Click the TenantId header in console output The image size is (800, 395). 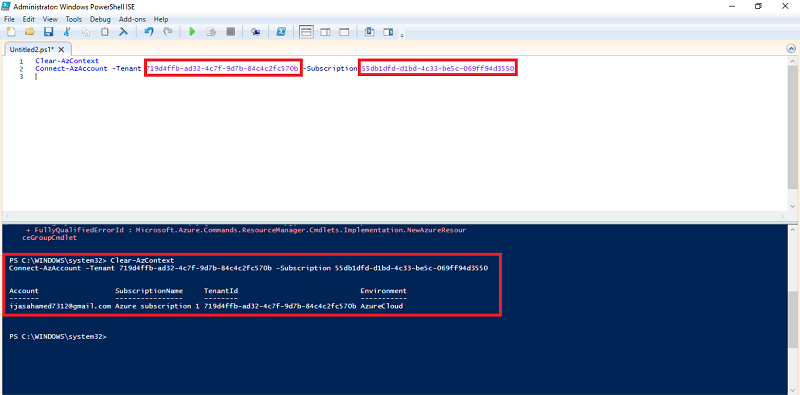pyautogui.click(x=221, y=291)
